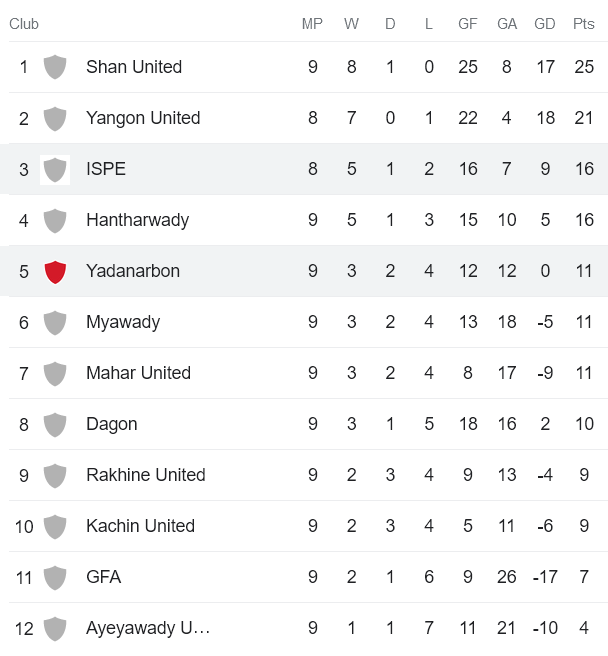Click the red Yadanarbon shield icon
This screenshot has width=608, height=656.
55,271
